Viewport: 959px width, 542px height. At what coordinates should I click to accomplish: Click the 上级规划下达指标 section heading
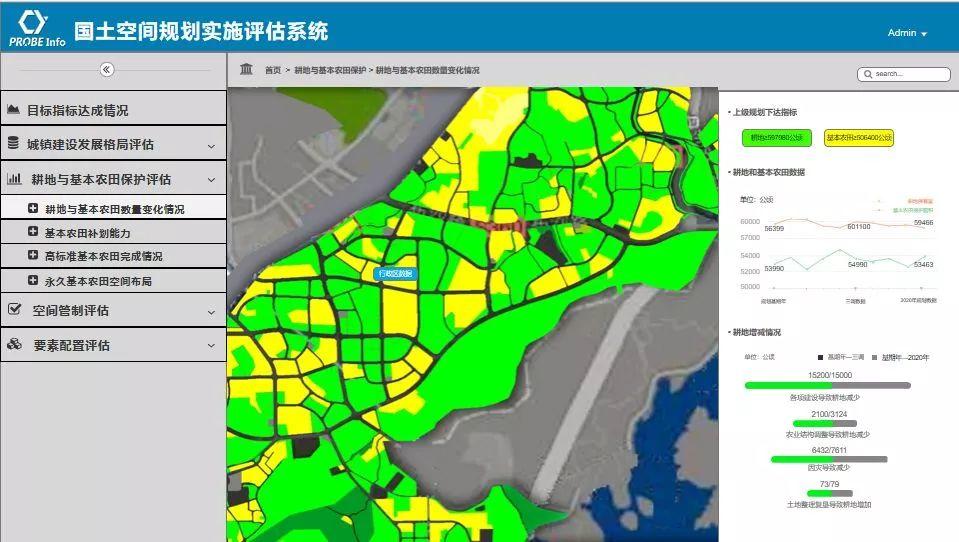click(x=765, y=112)
